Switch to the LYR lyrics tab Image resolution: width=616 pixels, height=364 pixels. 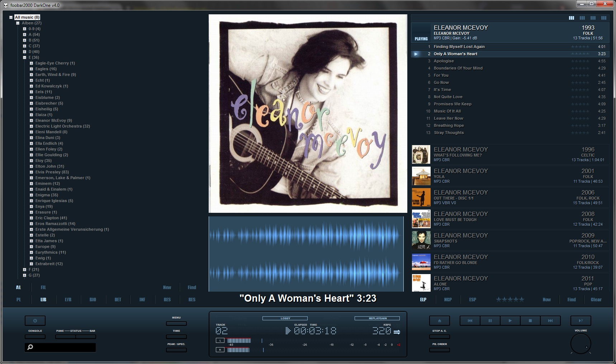click(68, 300)
